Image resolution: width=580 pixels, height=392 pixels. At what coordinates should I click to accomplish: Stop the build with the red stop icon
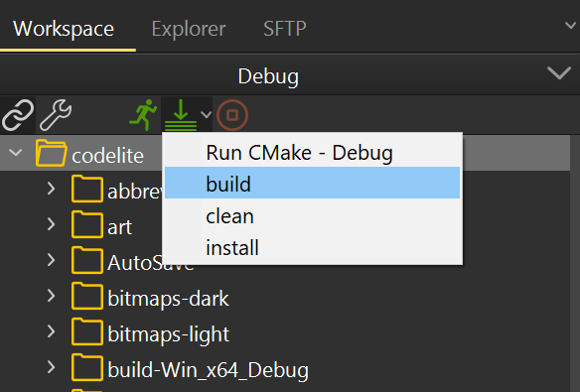click(x=232, y=115)
